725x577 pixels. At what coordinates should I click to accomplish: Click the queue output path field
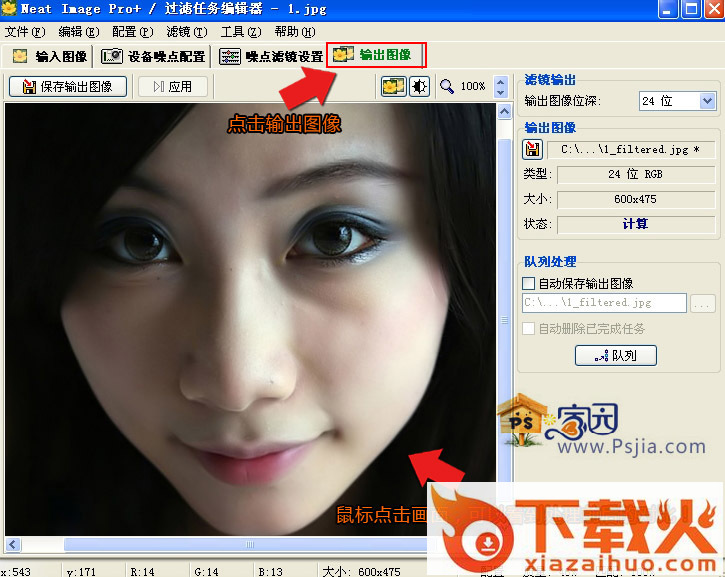pos(604,303)
